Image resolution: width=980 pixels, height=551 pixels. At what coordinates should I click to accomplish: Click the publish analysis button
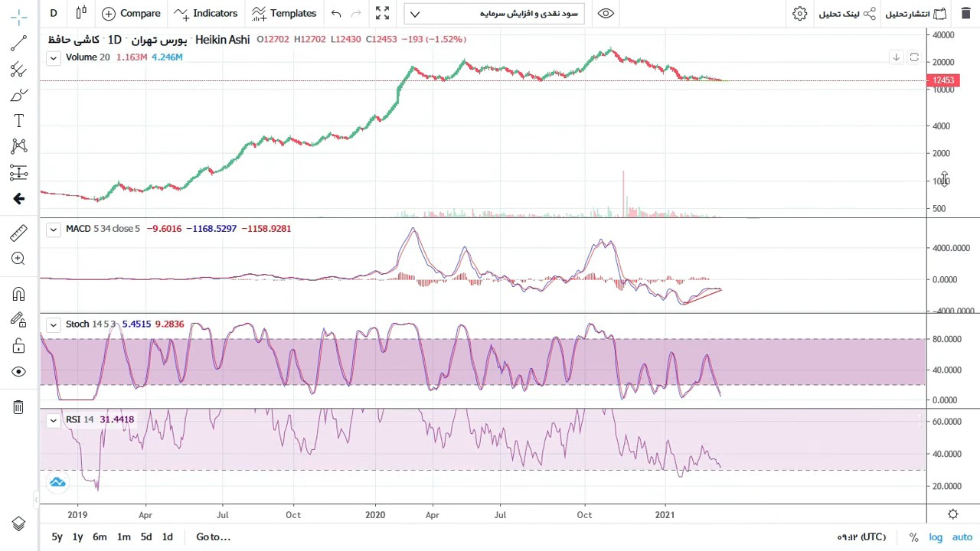916,14
